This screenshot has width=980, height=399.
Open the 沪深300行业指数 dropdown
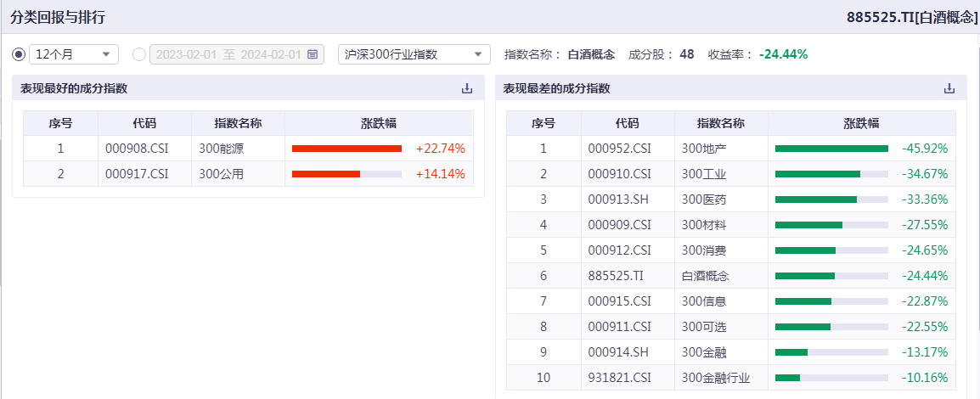414,54
